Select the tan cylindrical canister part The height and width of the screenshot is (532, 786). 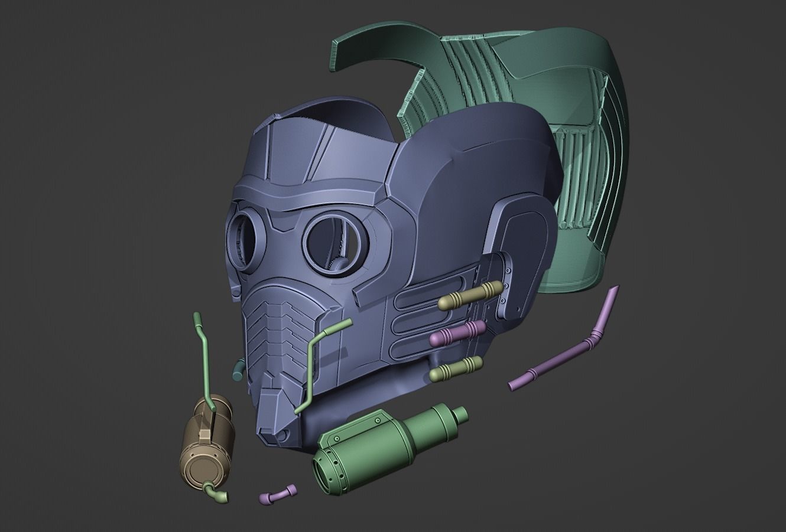(x=208, y=444)
